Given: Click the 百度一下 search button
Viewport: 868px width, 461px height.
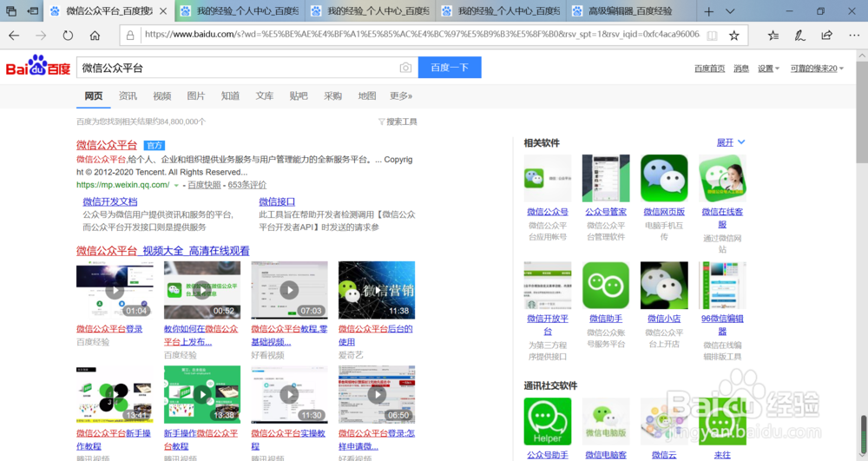Looking at the screenshot, I should coord(450,68).
